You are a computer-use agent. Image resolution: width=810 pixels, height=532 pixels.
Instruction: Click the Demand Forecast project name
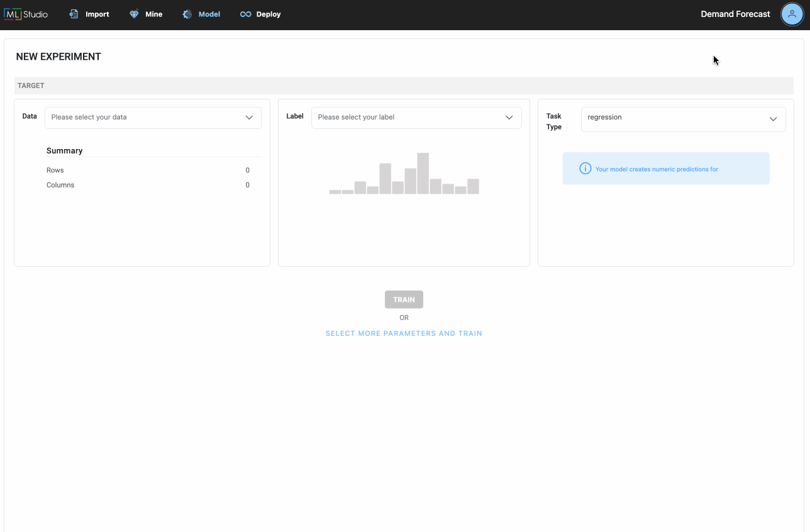(x=735, y=14)
